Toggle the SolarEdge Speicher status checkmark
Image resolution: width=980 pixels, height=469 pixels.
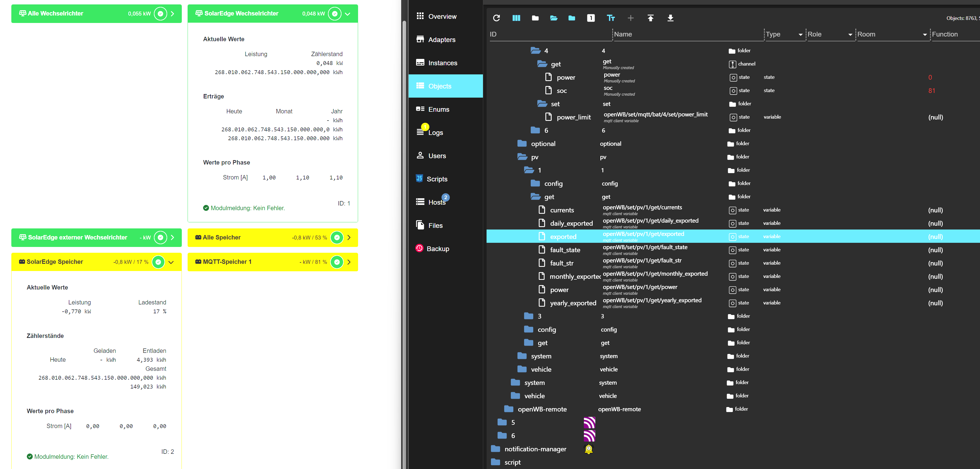pyautogui.click(x=158, y=262)
